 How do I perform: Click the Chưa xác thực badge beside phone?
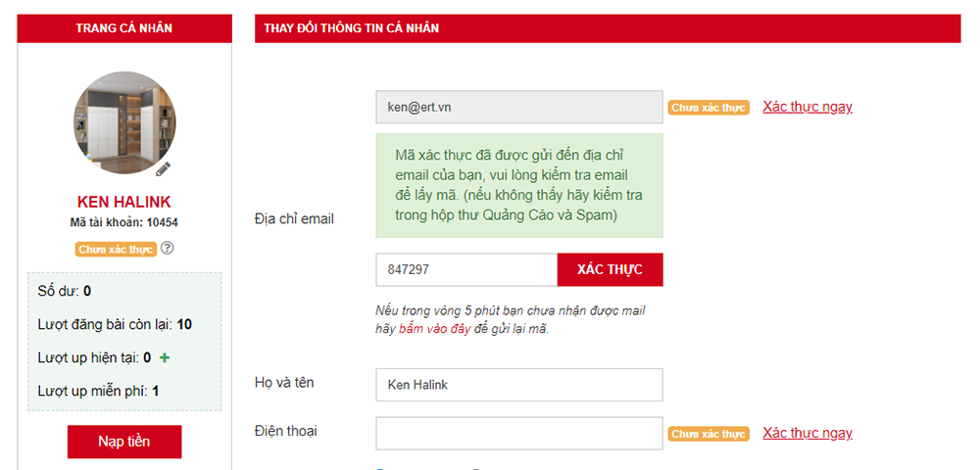click(709, 434)
